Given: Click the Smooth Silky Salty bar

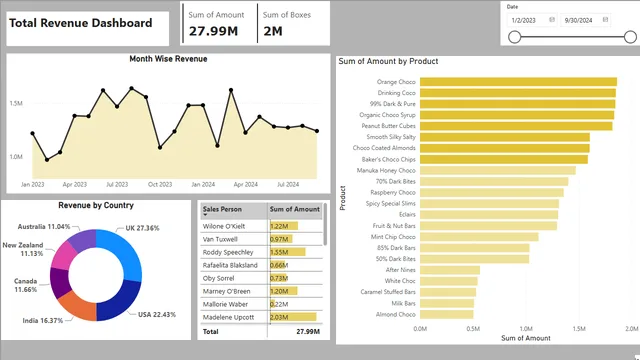Looking at the screenshot, I should (505, 137).
